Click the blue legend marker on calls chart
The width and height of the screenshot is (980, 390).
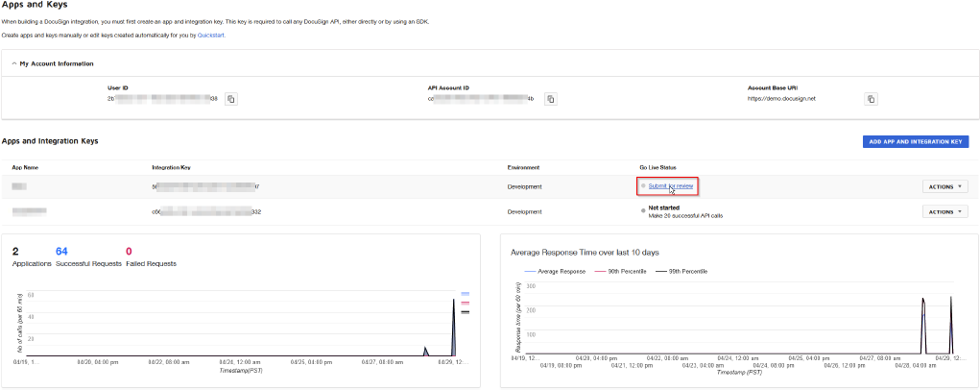(465, 294)
